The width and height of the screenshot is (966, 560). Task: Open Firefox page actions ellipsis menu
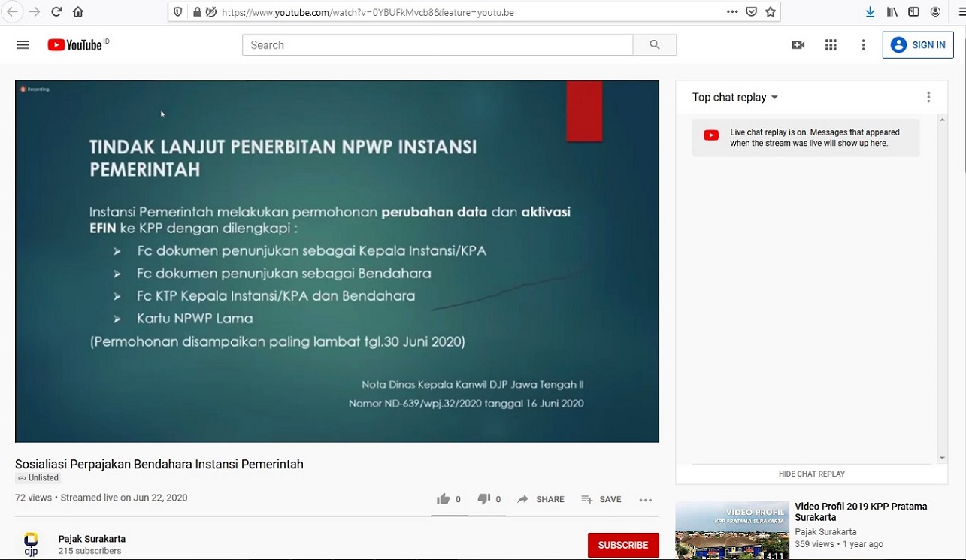(732, 12)
